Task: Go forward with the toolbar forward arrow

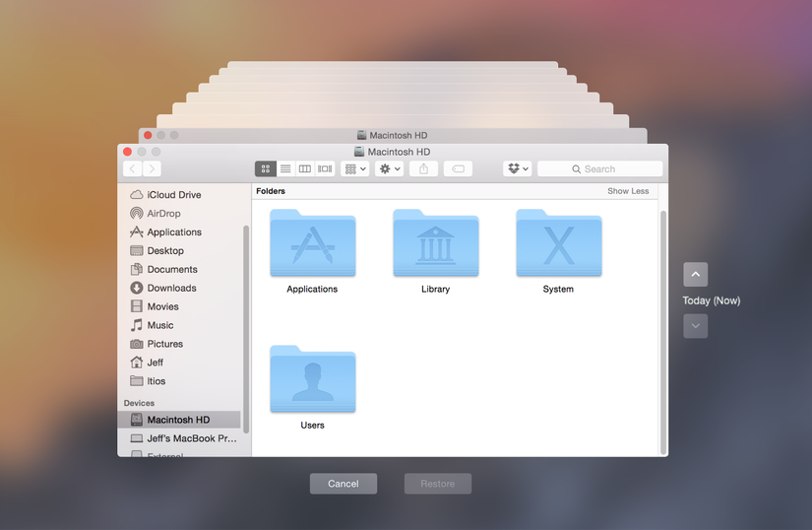Action: click(x=152, y=168)
